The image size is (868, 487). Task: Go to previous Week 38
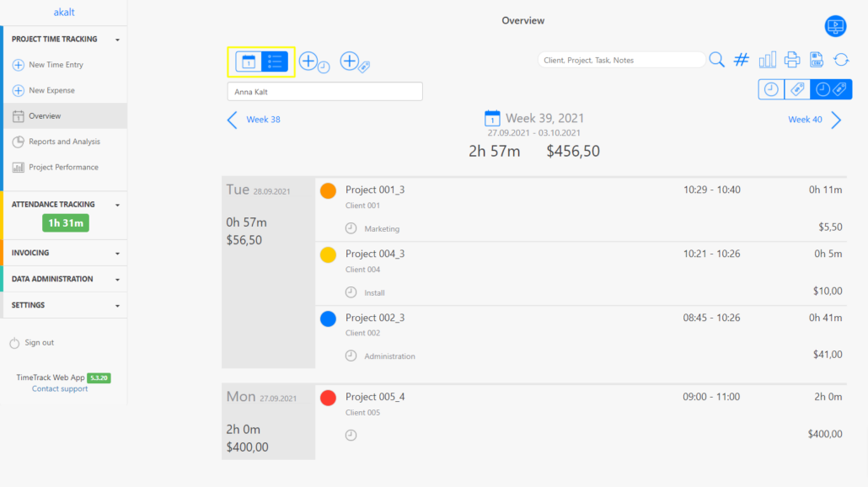click(x=254, y=120)
